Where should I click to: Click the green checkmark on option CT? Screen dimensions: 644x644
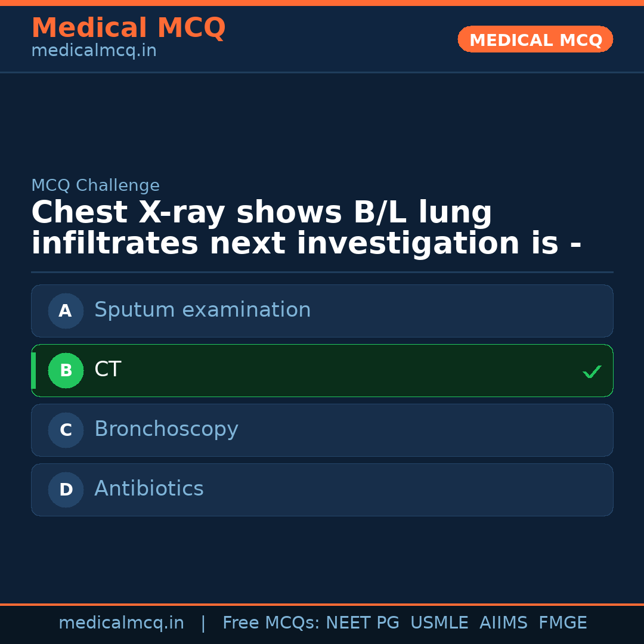tap(592, 371)
